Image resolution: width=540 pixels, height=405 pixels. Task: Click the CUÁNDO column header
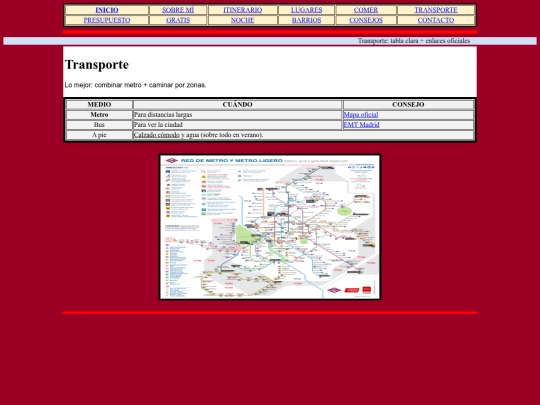click(x=238, y=105)
